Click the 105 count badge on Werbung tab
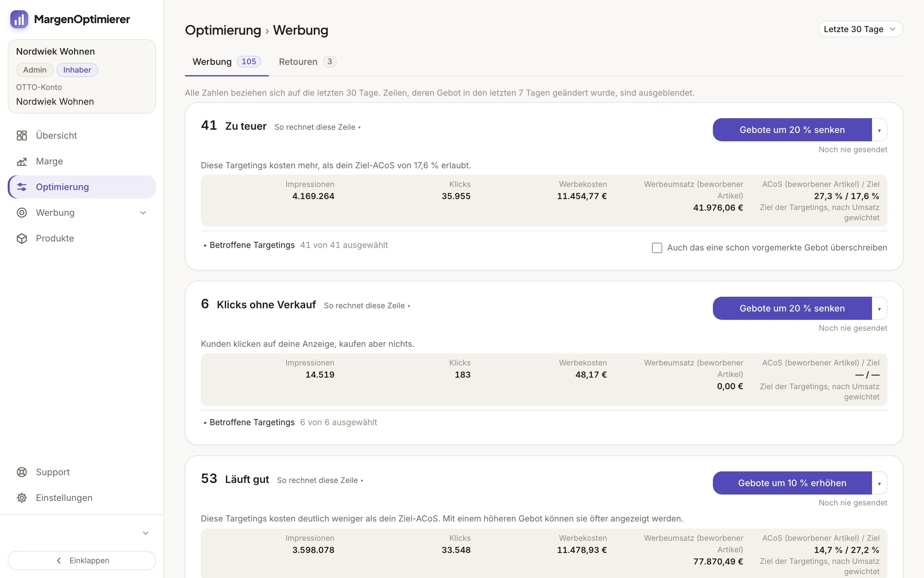The width and height of the screenshot is (924, 578). click(x=249, y=62)
